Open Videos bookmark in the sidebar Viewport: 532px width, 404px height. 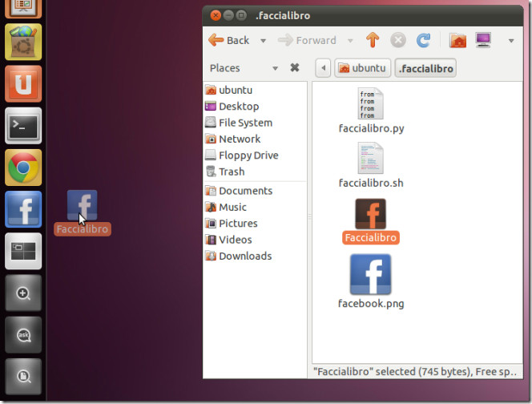point(255,240)
